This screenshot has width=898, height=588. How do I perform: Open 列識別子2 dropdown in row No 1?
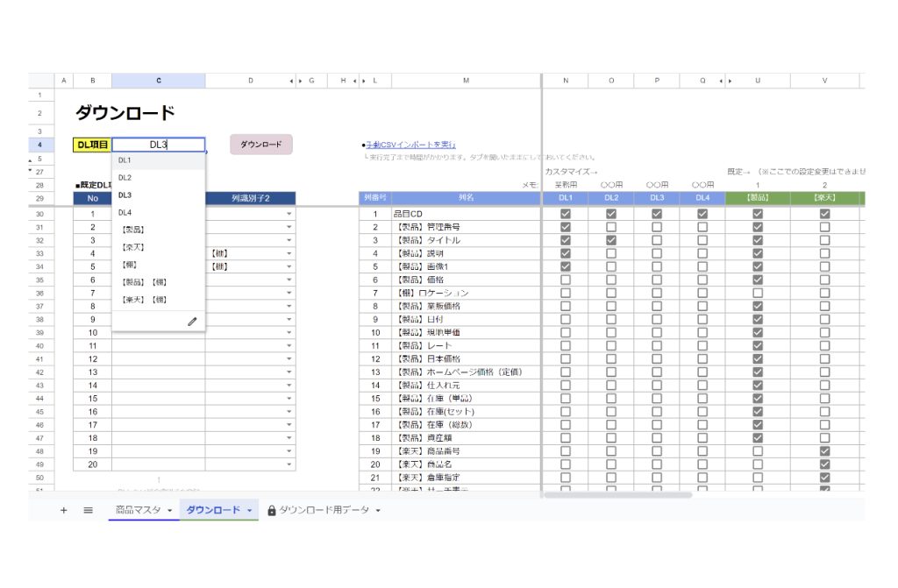click(289, 214)
